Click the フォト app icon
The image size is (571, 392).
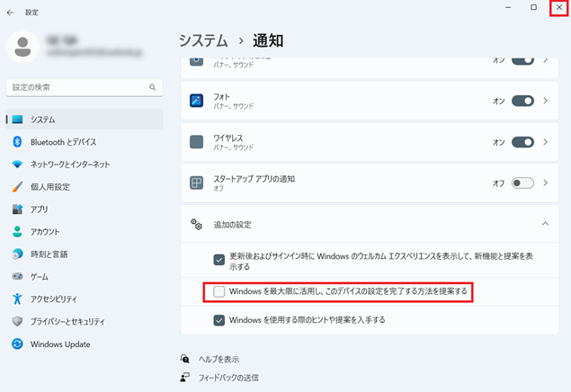197,101
